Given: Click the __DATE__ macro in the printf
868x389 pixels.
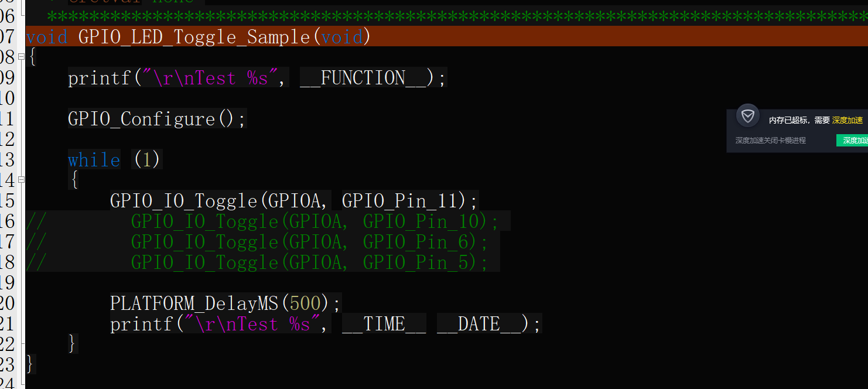Looking at the screenshot, I should tap(479, 324).
